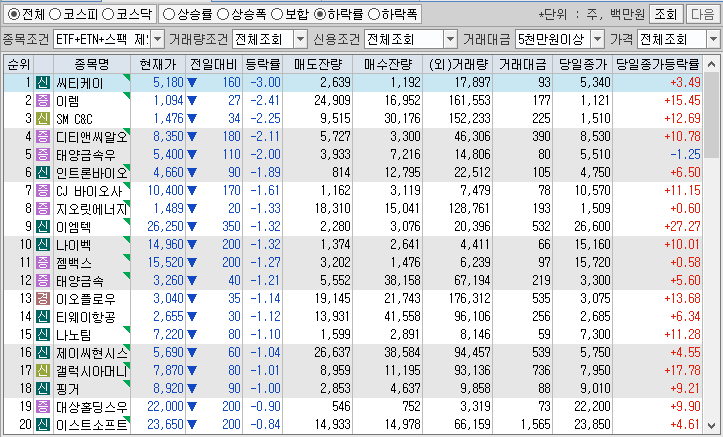The width and height of the screenshot is (723, 437).
Task: Click the 증 badge icon for 이렘
Action: [43, 100]
